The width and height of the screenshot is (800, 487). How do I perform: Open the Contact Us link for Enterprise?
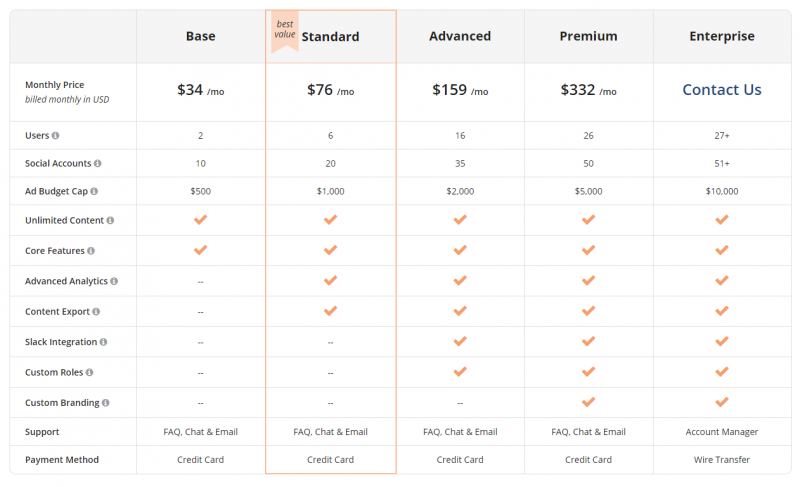click(x=721, y=90)
